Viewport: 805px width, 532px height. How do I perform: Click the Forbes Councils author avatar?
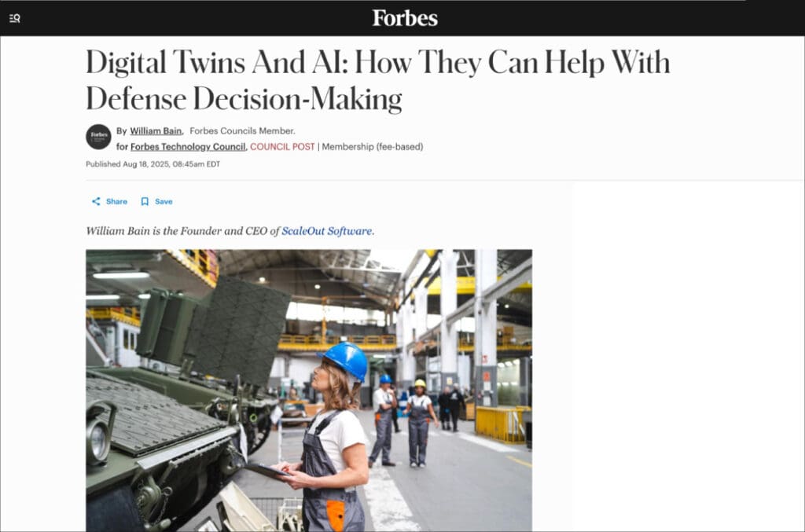pyautogui.click(x=98, y=137)
